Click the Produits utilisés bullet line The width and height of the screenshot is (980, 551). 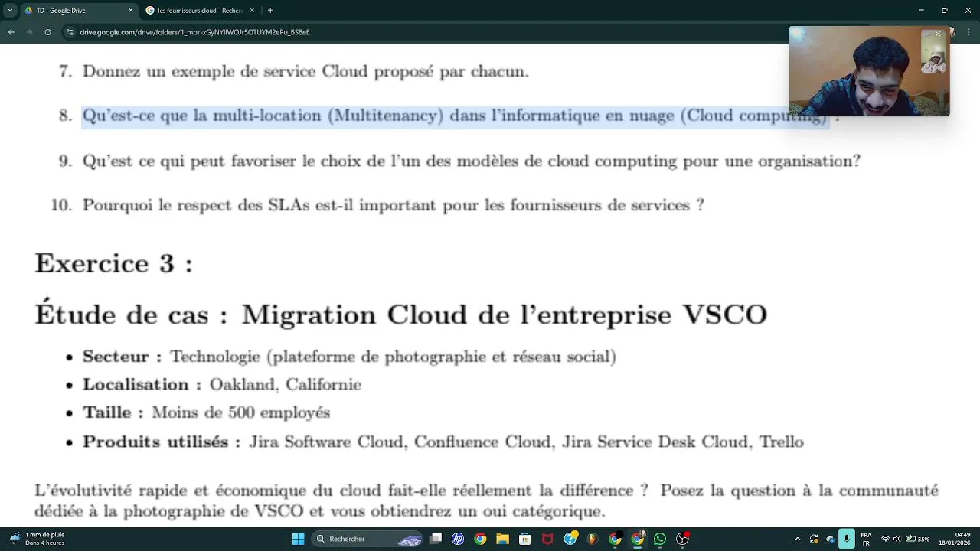443,442
